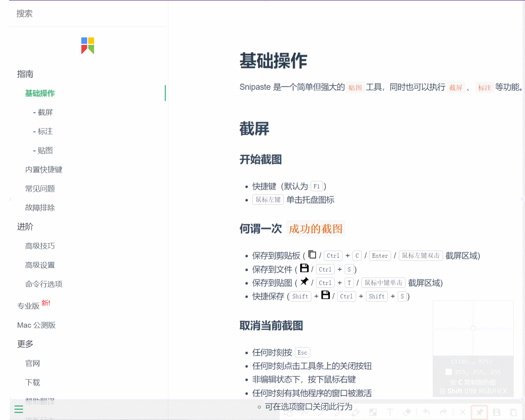The width and height of the screenshot is (525, 420).
Task: Open 命令行选项 in the sidebar
Action: click(44, 284)
